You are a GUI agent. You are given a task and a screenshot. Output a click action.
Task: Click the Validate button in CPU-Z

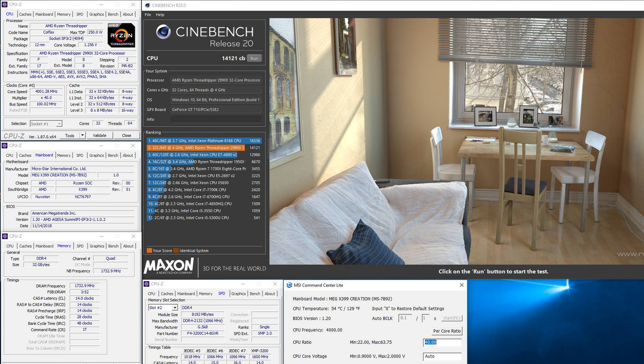click(100, 135)
